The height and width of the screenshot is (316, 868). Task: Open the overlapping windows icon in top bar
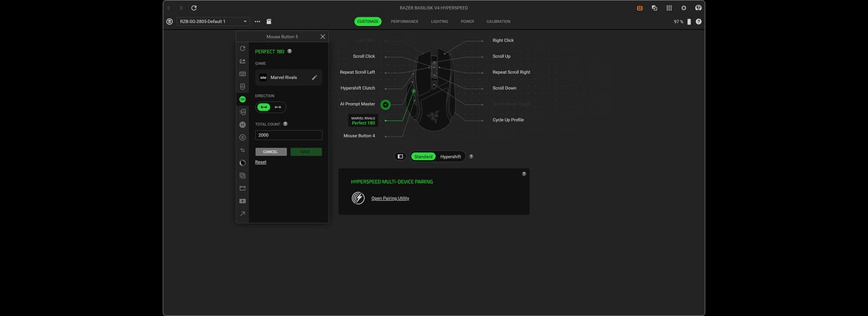655,7
